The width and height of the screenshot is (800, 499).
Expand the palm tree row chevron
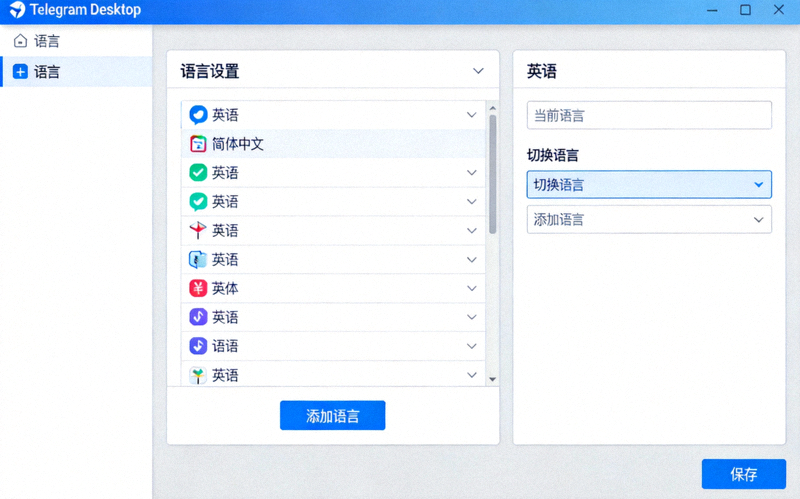(x=471, y=376)
